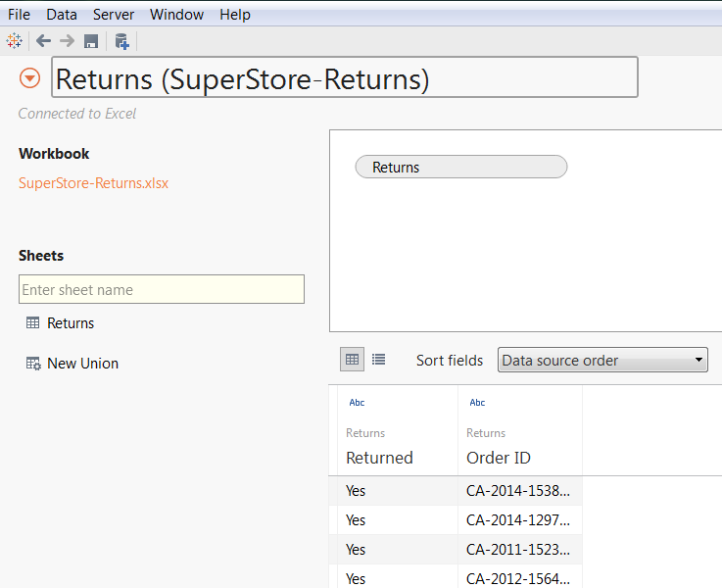This screenshot has width=722, height=588.
Task: Go forward with the right arrow icon
Action: (67, 41)
